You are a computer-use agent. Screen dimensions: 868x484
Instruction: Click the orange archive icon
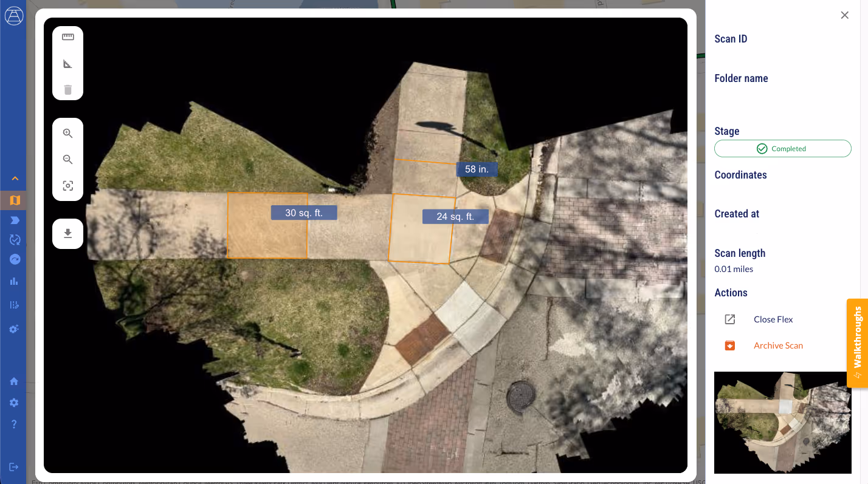730,346
